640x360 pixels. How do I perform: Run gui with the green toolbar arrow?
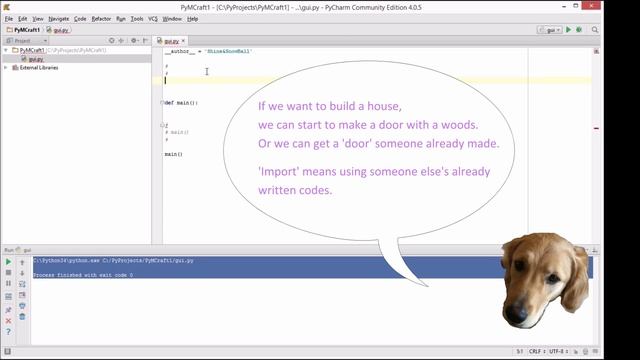[569, 30]
